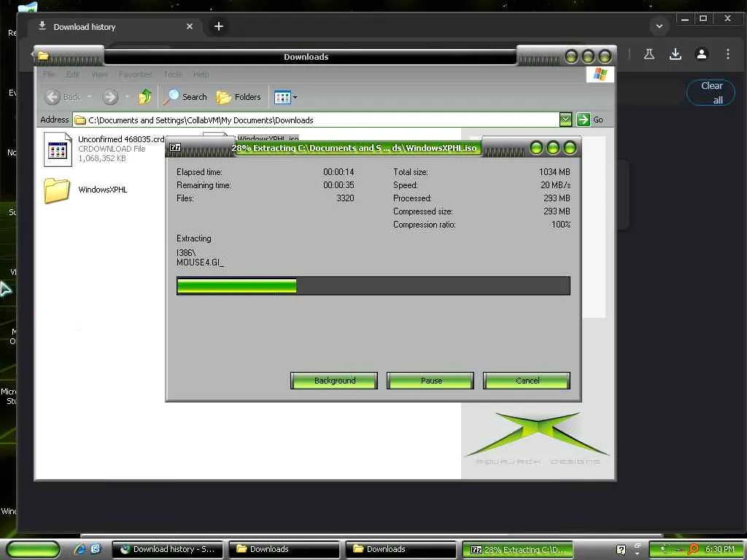This screenshot has height=560, width=747.
Task: Click the Remaining time value 00:00:35
Action: click(x=338, y=184)
